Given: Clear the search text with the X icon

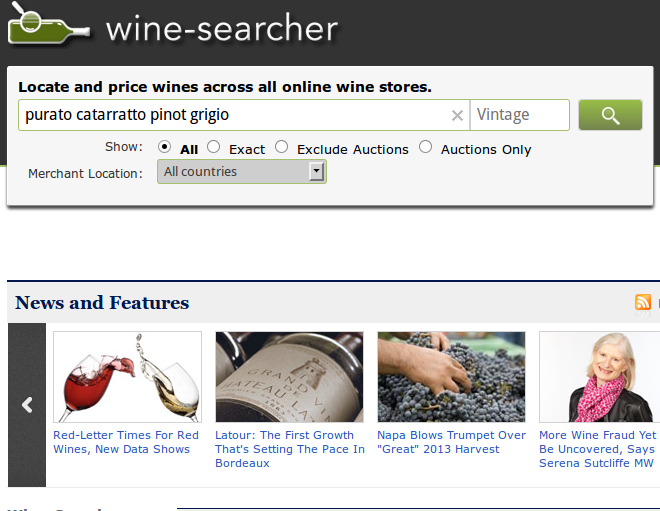Looking at the screenshot, I should (x=457, y=115).
